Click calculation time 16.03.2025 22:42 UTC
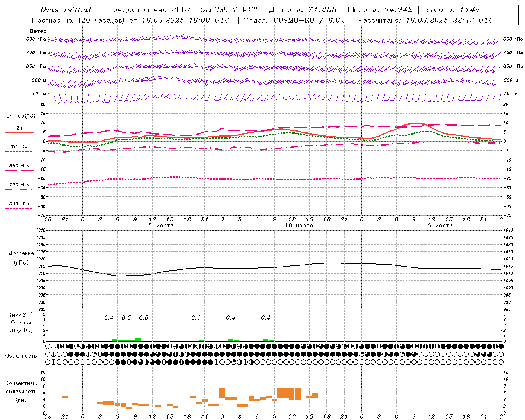Screen dimensions: 525x420 pyautogui.click(x=450, y=20)
